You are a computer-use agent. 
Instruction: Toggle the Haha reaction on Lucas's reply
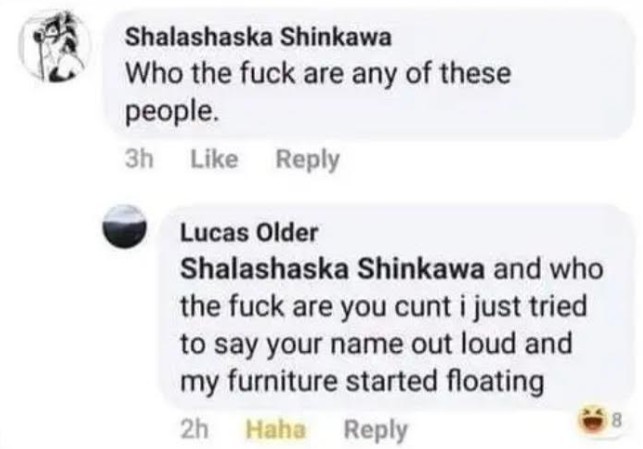(x=275, y=430)
